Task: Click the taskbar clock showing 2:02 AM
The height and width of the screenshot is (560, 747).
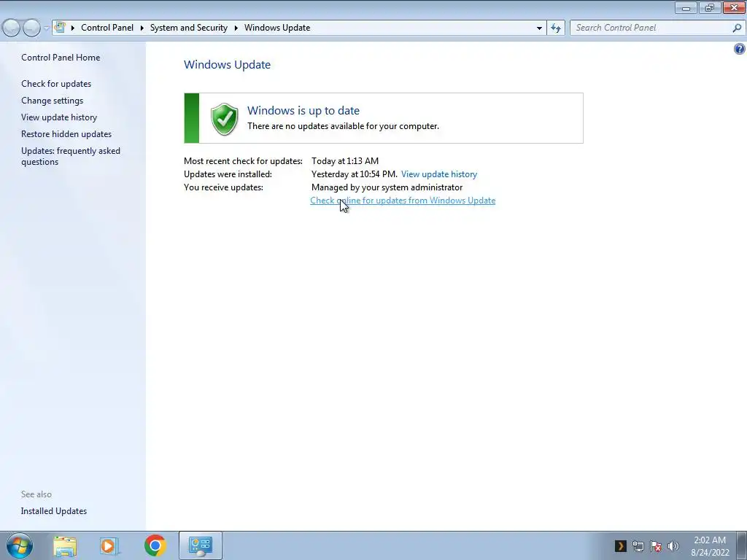Action: (710, 546)
